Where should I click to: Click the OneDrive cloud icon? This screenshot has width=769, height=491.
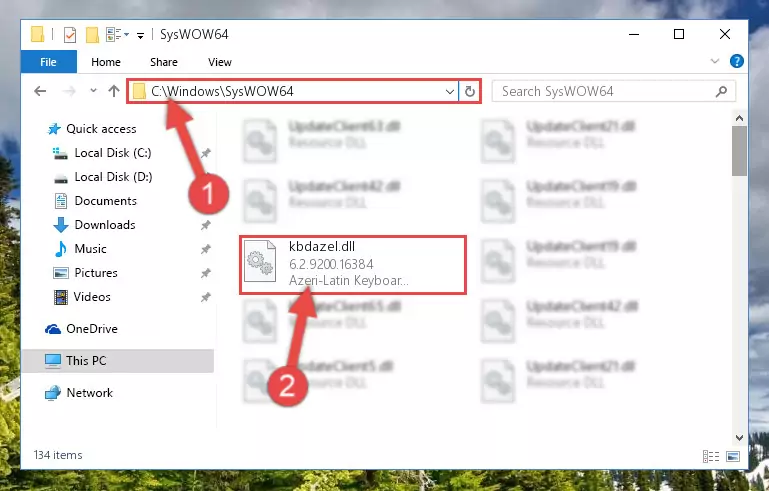[x=53, y=329]
